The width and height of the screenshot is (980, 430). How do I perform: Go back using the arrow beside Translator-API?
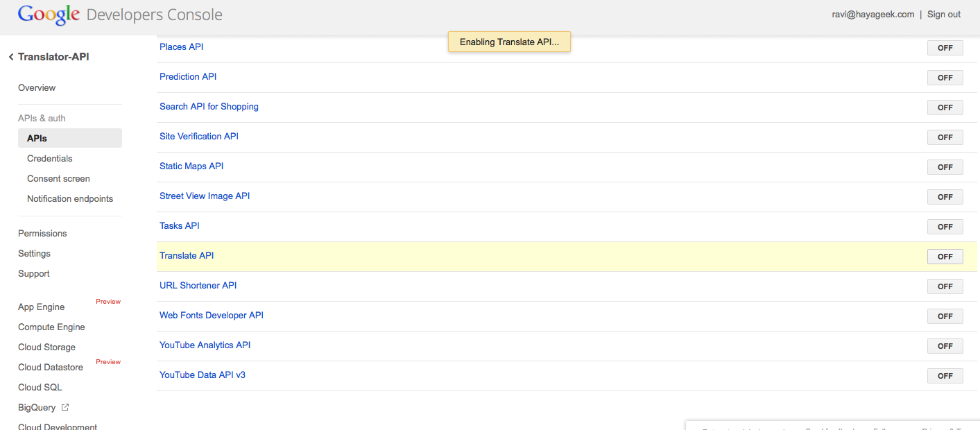(11, 57)
